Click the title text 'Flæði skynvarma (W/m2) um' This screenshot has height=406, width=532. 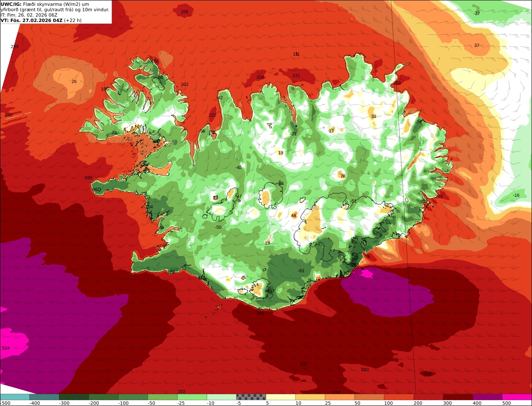click(x=56, y=4)
